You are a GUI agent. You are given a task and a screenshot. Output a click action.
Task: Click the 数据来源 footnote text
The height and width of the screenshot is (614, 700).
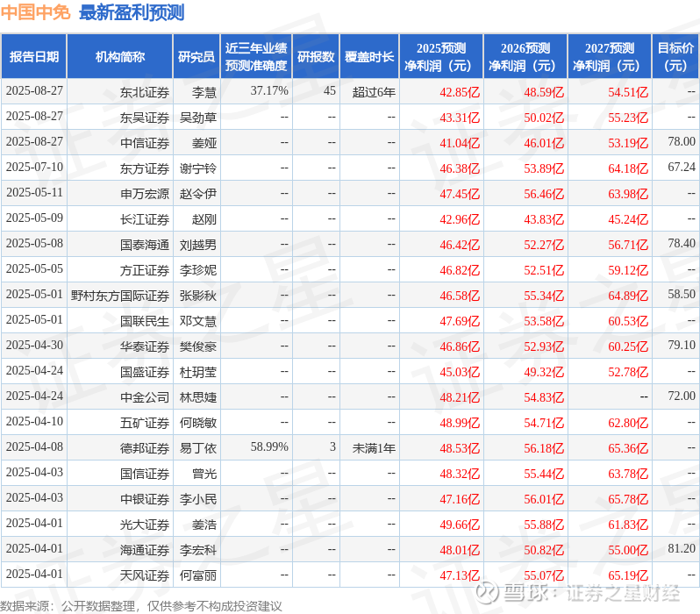[x=141, y=606]
